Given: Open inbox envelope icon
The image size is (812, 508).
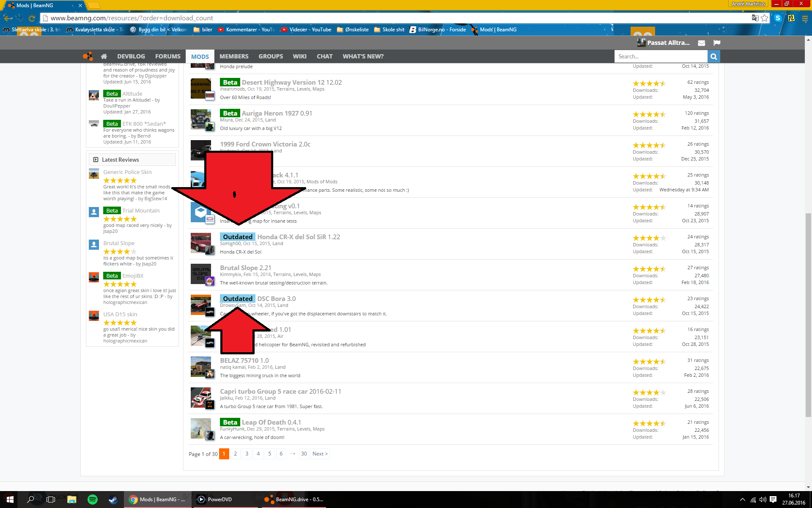Looking at the screenshot, I should click(x=701, y=43).
